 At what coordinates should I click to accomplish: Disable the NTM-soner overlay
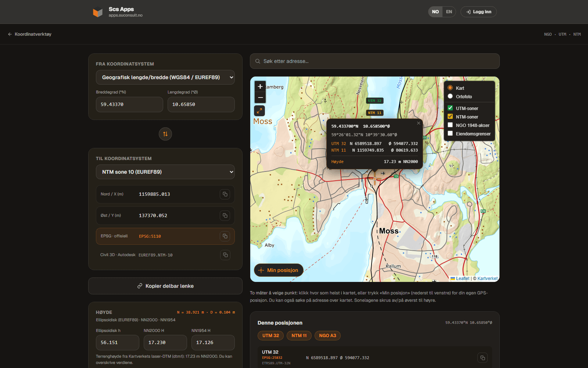(450, 117)
